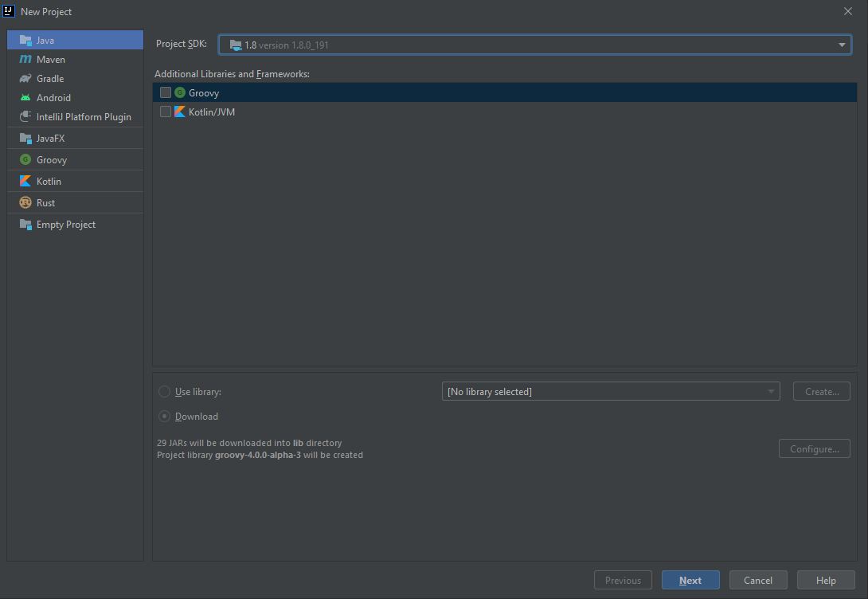Click the '29 JARs will be downloaded' text
Screen dimensions: 868x599
tap(249, 443)
